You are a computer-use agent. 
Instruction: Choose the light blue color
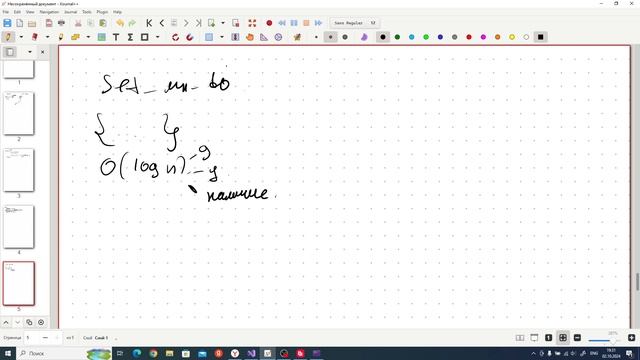(x=411, y=37)
